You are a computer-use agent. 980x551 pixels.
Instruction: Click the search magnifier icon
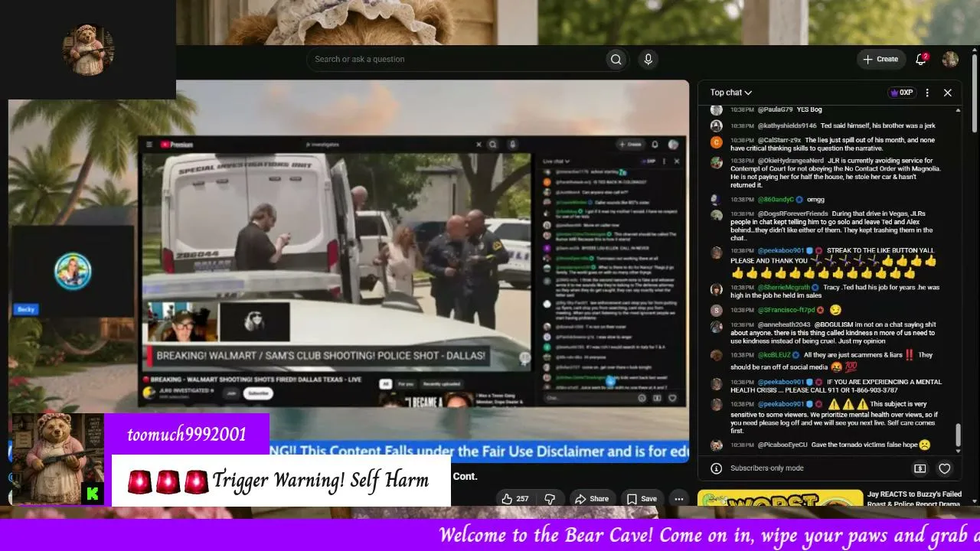616,60
